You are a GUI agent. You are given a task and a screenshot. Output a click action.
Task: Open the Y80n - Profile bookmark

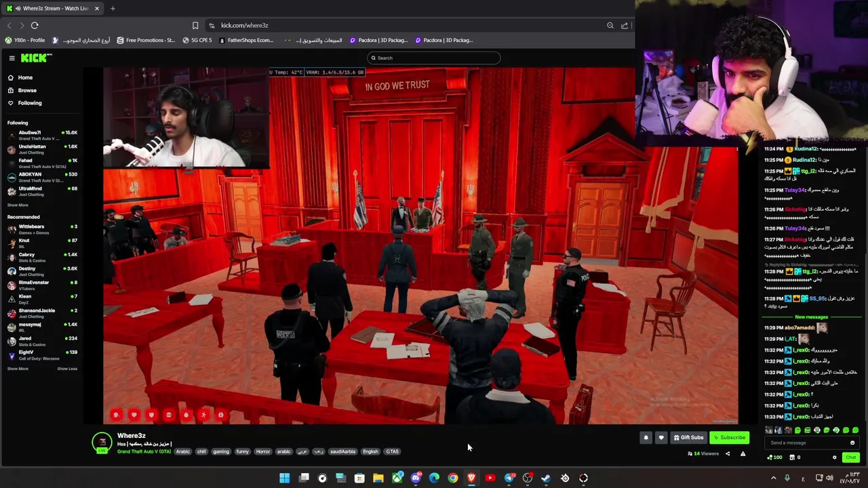[x=25, y=40]
